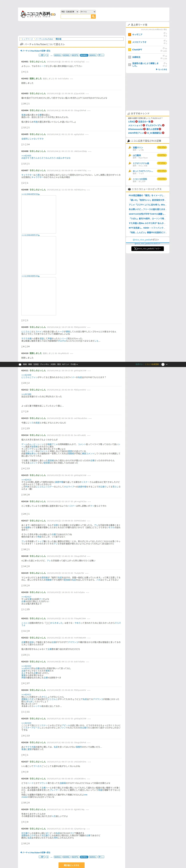Viewport: 186px width, 868px height.
Task: Click the megaphone icon beside 山口剛央
Action: [x=130, y=155]
